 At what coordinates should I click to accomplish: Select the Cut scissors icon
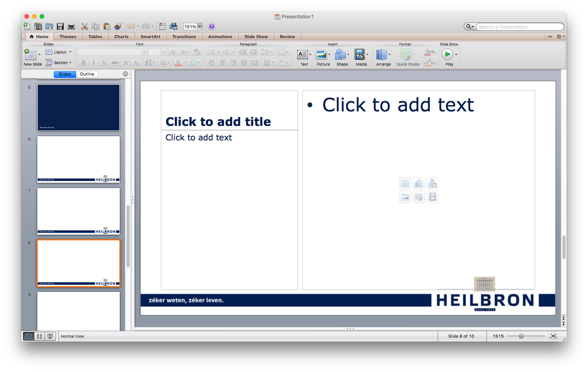pos(85,26)
